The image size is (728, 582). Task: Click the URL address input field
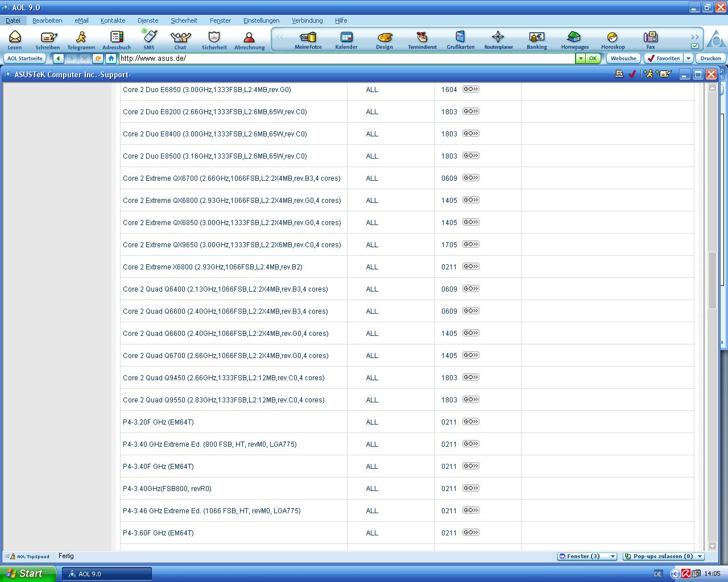point(346,59)
